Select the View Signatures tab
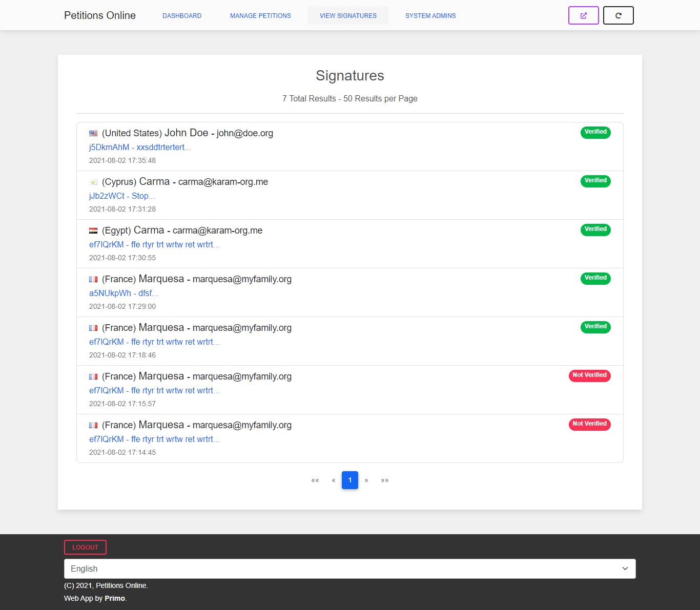 348,15
